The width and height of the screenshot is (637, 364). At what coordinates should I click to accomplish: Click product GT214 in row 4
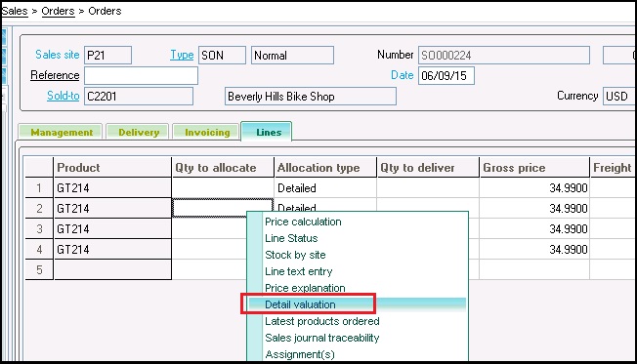pyautogui.click(x=112, y=249)
